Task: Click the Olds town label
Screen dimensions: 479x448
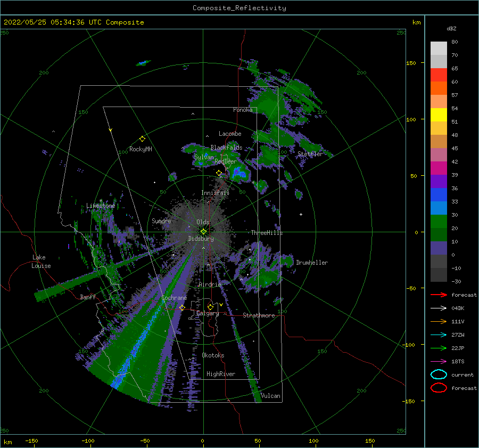Action: click(203, 222)
